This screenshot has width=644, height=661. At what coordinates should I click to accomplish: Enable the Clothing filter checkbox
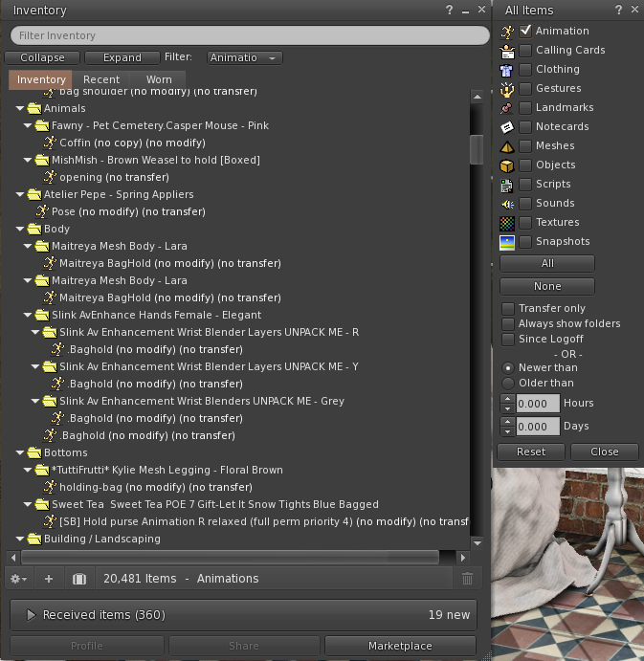point(525,70)
